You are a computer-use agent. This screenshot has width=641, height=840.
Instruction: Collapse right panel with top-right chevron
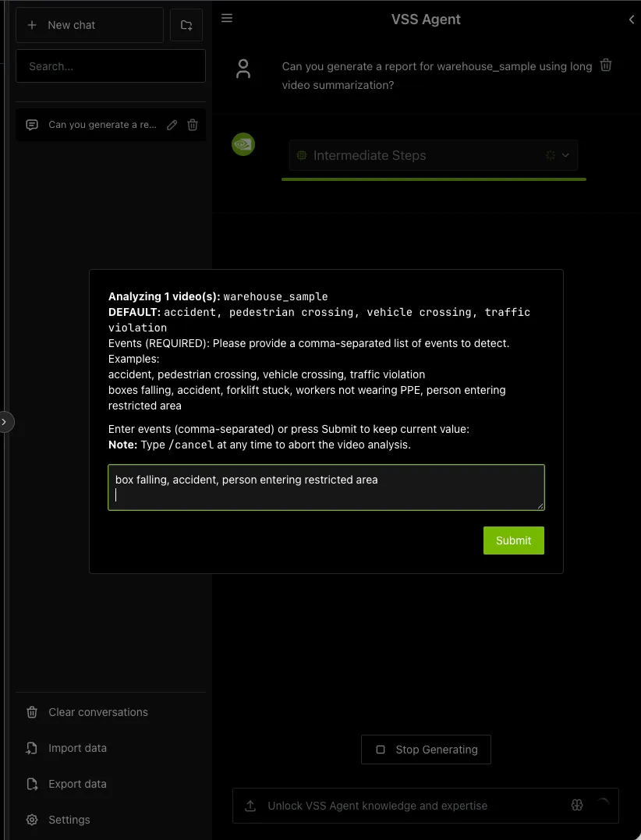(x=632, y=19)
